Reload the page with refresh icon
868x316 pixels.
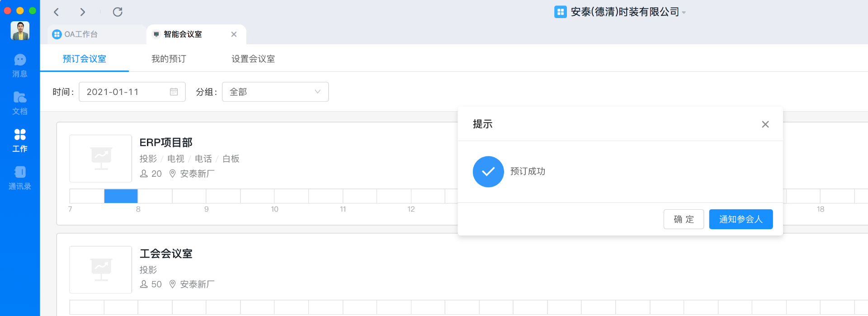pos(118,12)
